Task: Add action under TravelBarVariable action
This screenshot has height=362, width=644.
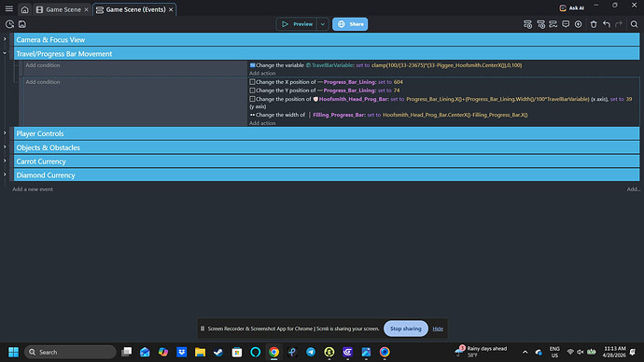Action: click(x=262, y=73)
